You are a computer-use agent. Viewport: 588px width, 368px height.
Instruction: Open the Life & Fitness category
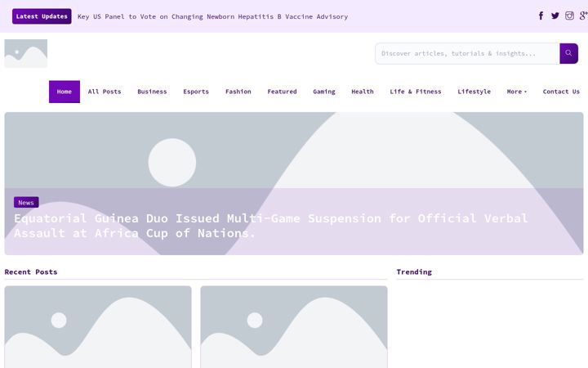click(x=416, y=92)
